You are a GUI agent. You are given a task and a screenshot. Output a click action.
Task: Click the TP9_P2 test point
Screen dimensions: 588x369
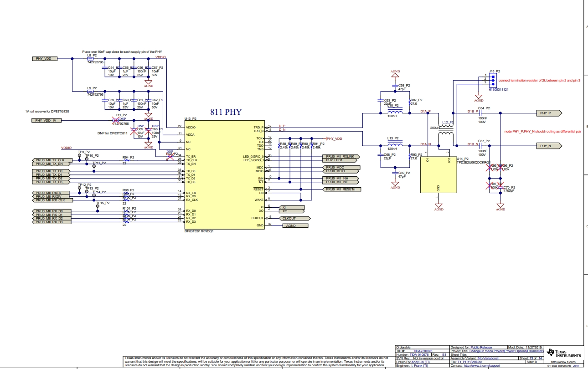coord(79,155)
